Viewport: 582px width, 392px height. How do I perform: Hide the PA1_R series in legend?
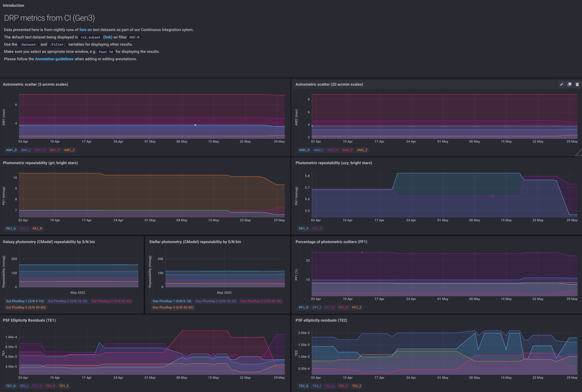pos(37,228)
